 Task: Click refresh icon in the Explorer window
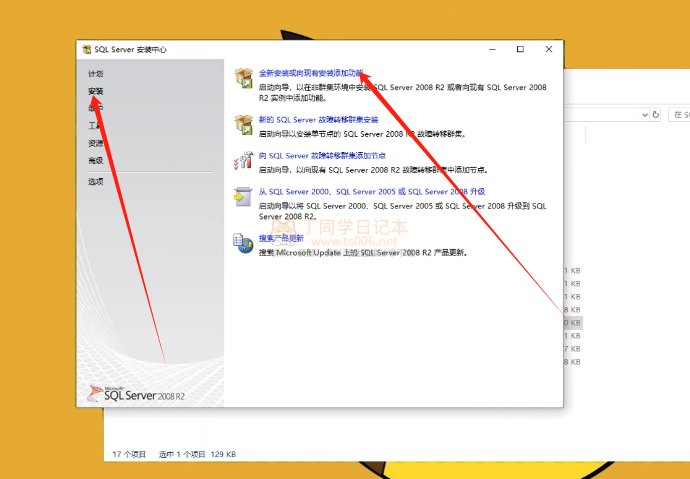(656, 114)
